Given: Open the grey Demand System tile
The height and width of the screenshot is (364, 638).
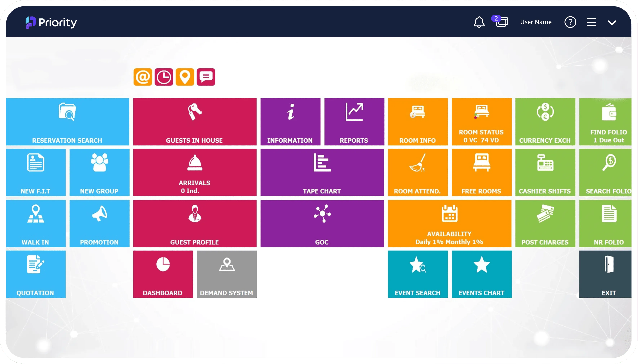Looking at the screenshot, I should tap(227, 274).
